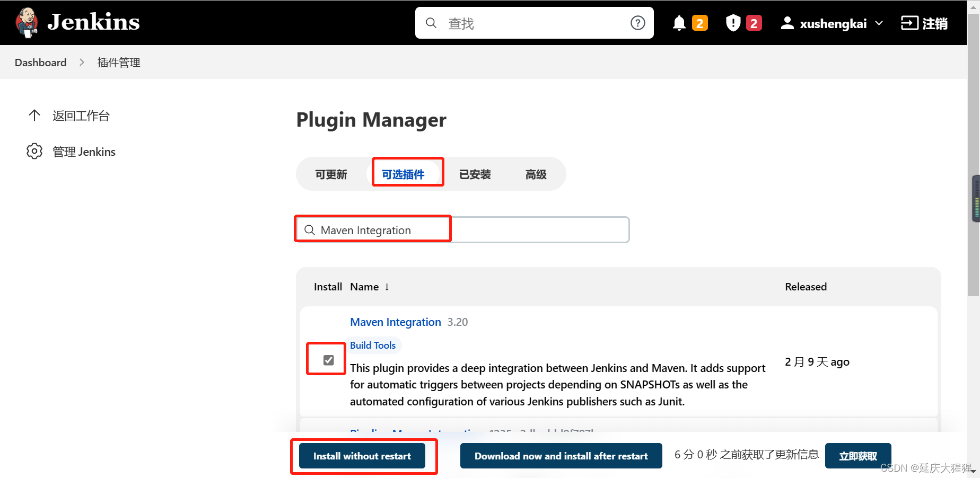Open the Jenkins home title link
Image resolution: width=980 pixels, height=478 pixels.
[x=93, y=22]
